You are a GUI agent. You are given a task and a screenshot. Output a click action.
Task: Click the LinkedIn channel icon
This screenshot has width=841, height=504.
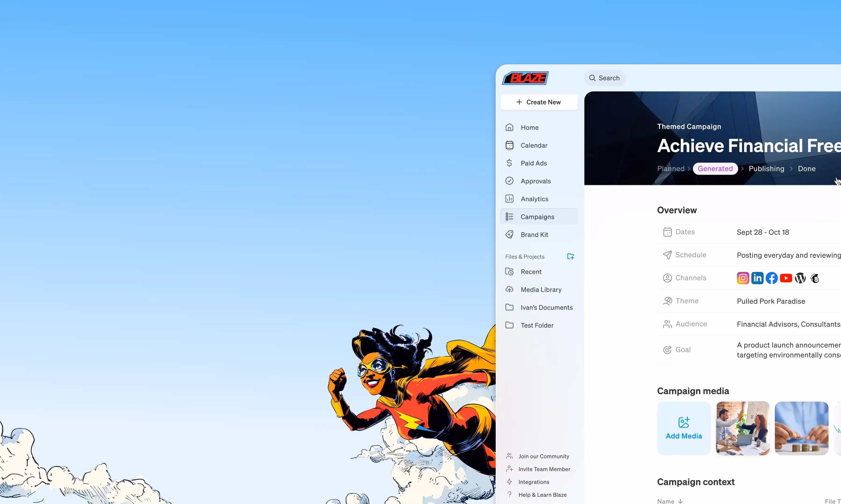point(757,278)
